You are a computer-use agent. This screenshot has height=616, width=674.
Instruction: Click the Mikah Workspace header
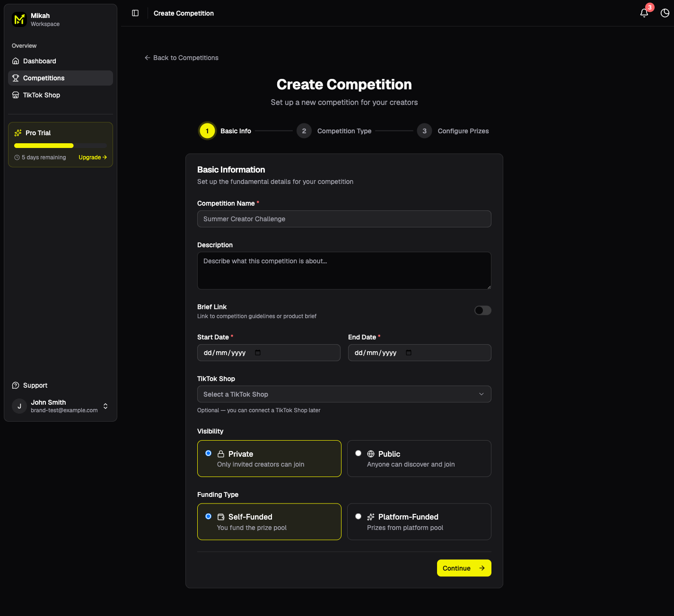click(x=61, y=19)
